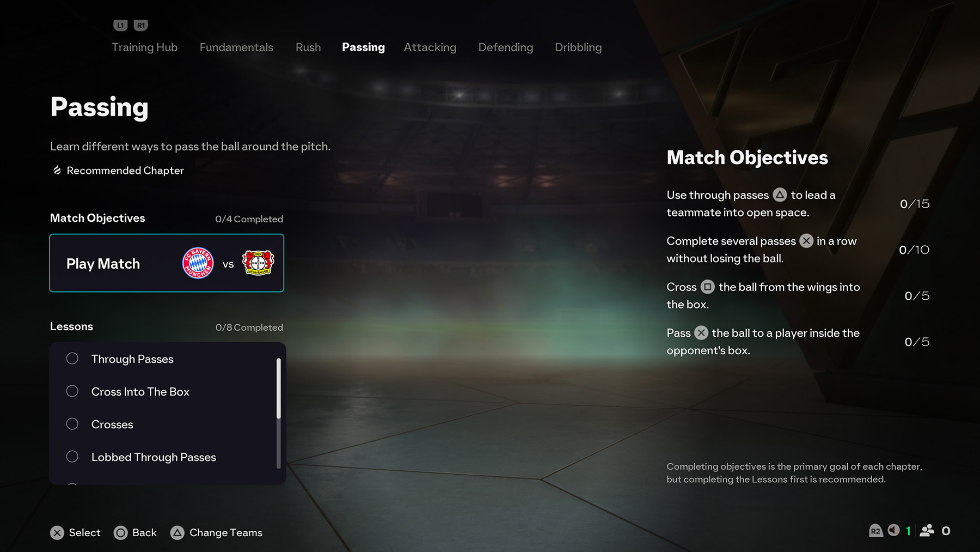This screenshot has height=552, width=980.
Task: Click the triangle Change Teams icon
Action: (x=177, y=533)
